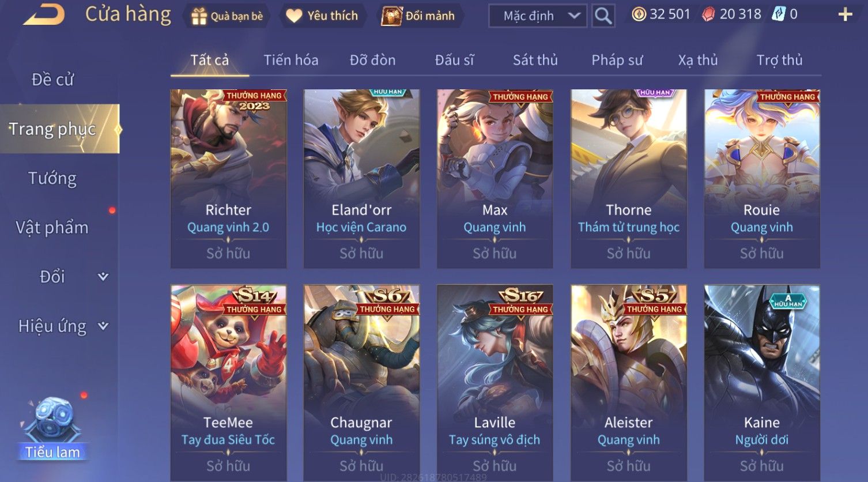This screenshot has width=868, height=482.
Task: Open Yêu thích heart icon
Action: (294, 16)
